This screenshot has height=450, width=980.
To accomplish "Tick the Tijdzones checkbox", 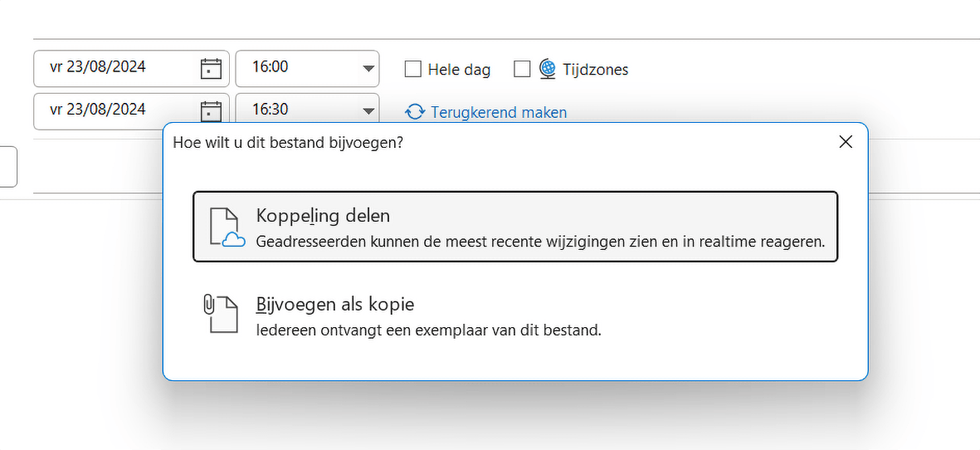I will [x=522, y=69].
